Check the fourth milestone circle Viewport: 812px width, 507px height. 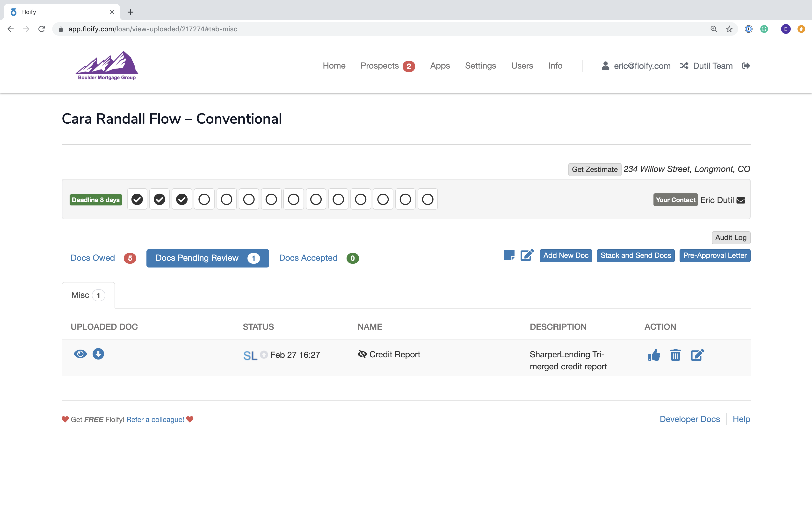coord(204,199)
